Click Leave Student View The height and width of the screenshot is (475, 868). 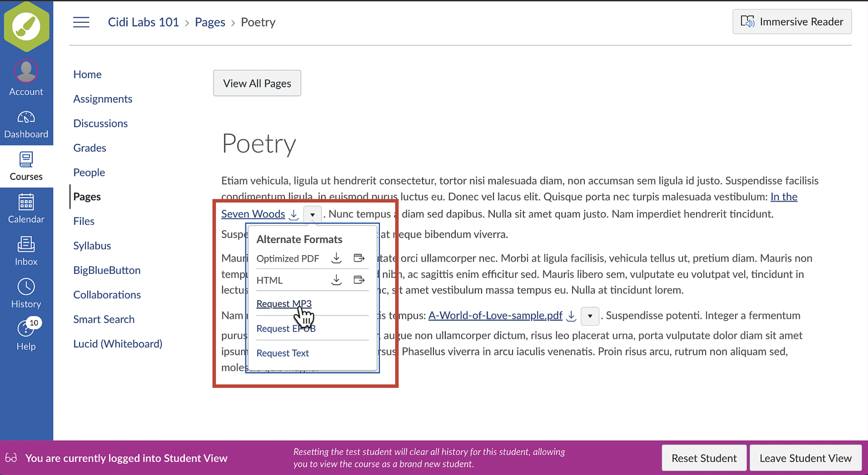pos(805,458)
